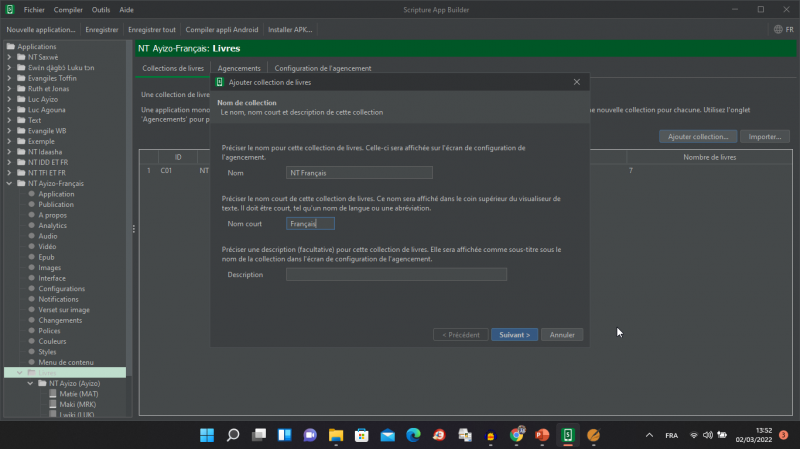The width and height of the screenshot is (800, 449).
Task: Click the Windows Start button
Action: [207, 435]
